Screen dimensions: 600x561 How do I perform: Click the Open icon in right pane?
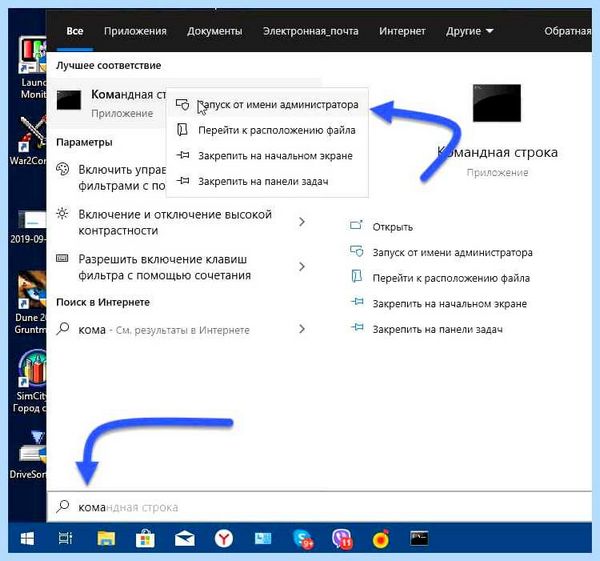coord(356,225)
